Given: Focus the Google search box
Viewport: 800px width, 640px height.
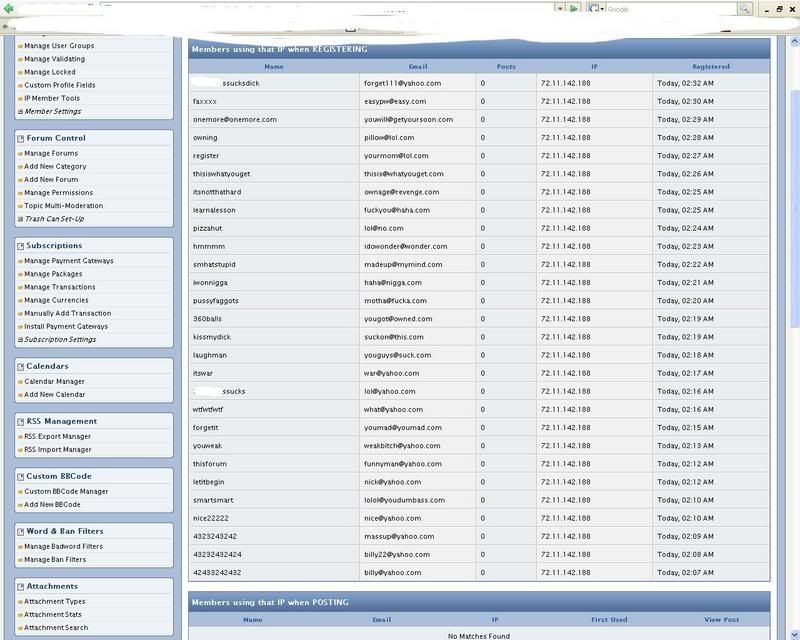Looking at the screenshot, I should coord(671,9).
